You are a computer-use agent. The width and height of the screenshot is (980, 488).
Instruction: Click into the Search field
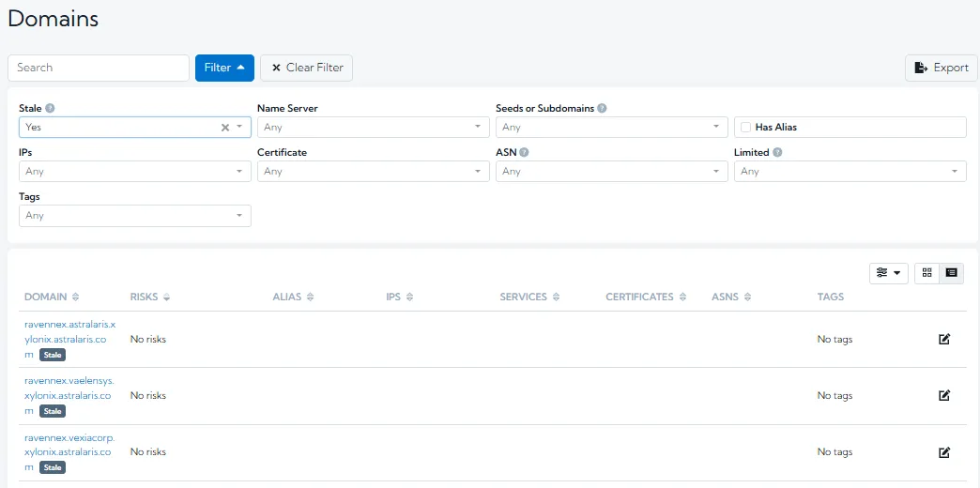tap(99, 69)
